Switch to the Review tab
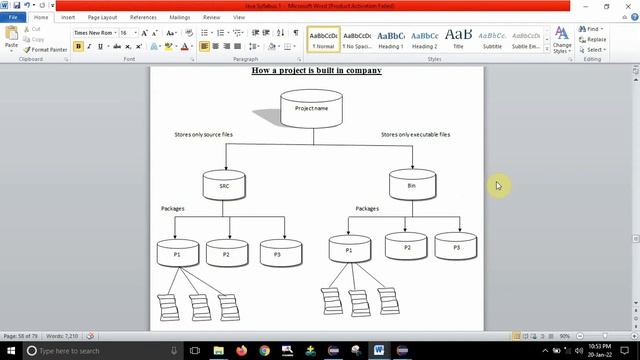The height and width of the screenshot is (360, 640). click(x=211, y=17)
